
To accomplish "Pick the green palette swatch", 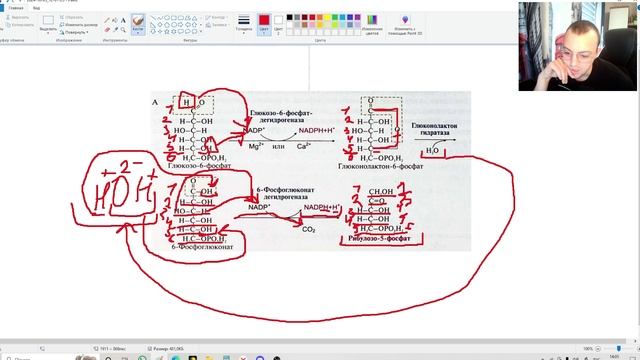I will coord(335,17).
